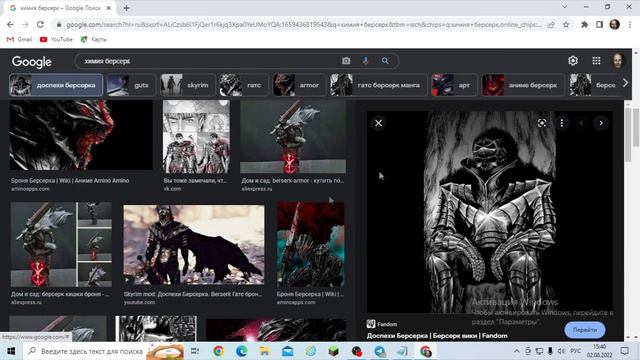Open 'Дом и сад: berserk-armor' aliexpress thumbnail
The width and height of the screenshot is (640, 360).
pyautogui.click(x=293, y=136)
